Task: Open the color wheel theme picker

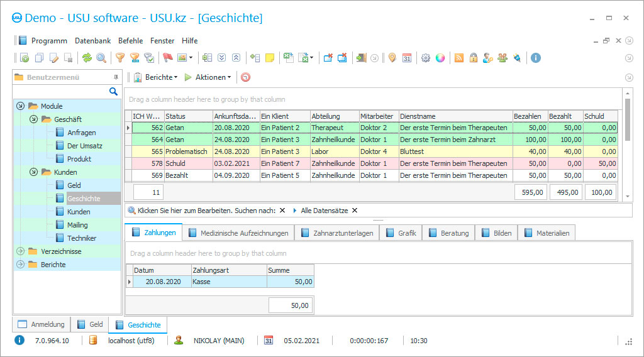Action: (x=440, y=58)
